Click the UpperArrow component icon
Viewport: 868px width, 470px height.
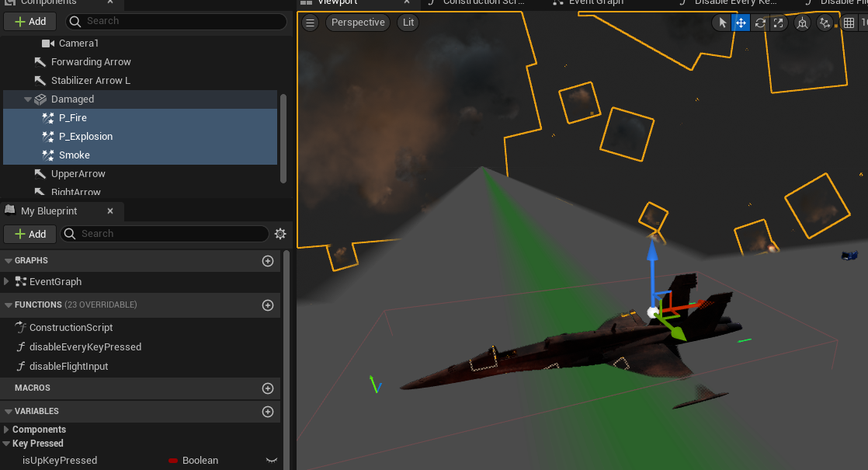tap(40, 174)
